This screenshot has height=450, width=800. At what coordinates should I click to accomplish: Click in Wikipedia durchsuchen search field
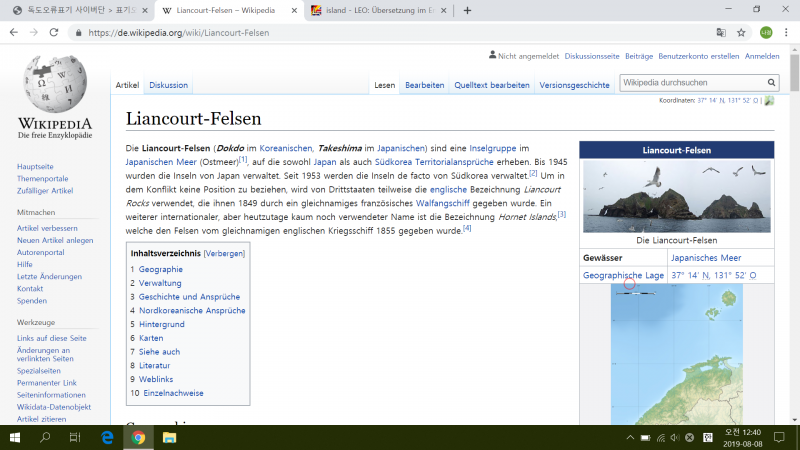[690, 83]
